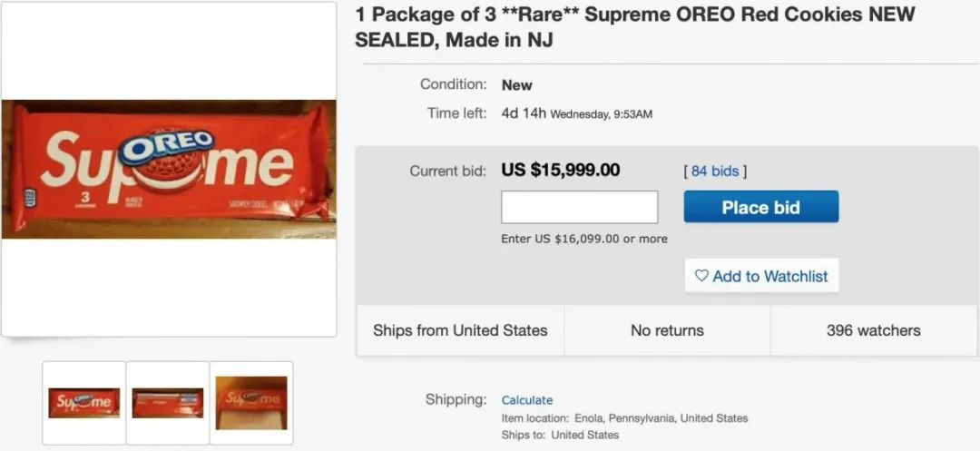Click the current bid price US $15,999.00
Viewport: 980px width, 451px height.
pyautogui.click(x=561, y=171)
